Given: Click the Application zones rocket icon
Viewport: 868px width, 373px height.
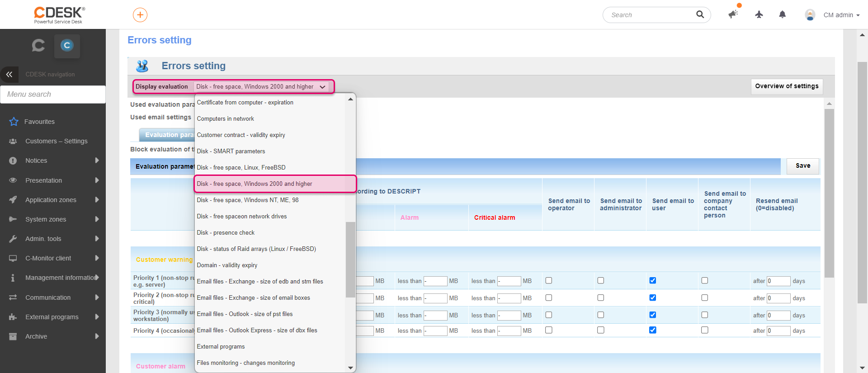Looking at the screenshot, I should 13,199.
